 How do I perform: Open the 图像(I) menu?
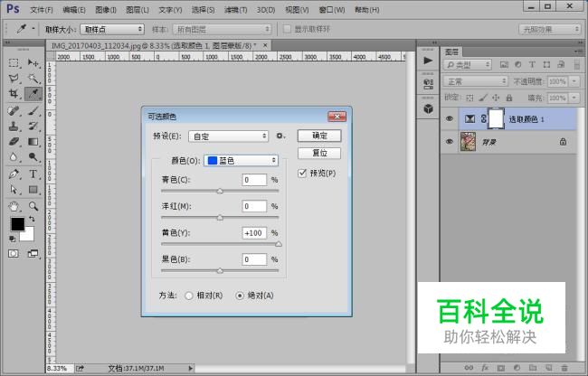pyautogui.click(x=106, y=10)
